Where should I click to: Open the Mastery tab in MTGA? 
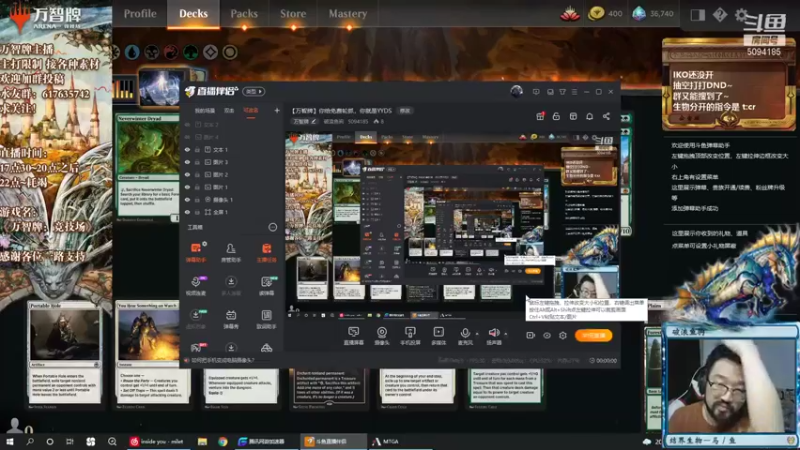point(347,14)
